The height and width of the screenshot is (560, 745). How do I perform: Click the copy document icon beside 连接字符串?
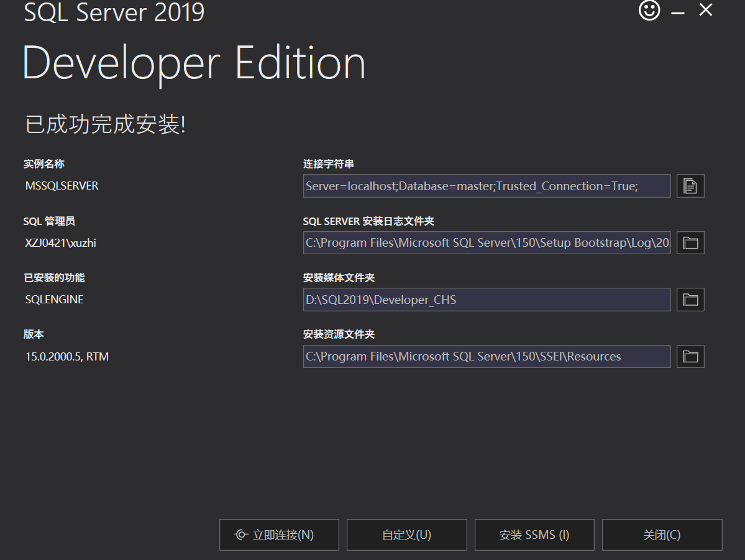[x=690, y=185]
